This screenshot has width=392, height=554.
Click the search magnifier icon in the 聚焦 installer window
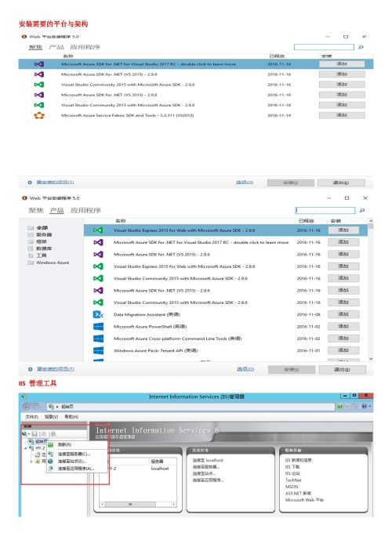click(x=361, y=47)
